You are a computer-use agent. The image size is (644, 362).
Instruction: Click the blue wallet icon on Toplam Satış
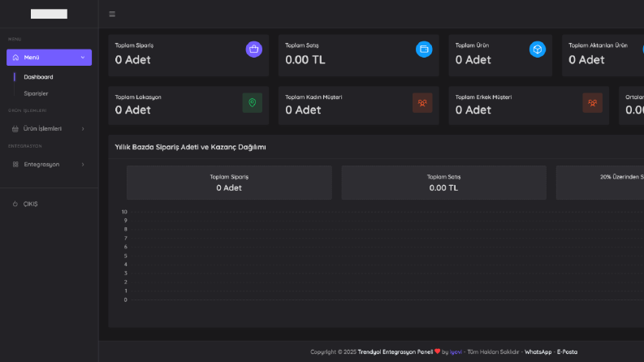point(424,50)
